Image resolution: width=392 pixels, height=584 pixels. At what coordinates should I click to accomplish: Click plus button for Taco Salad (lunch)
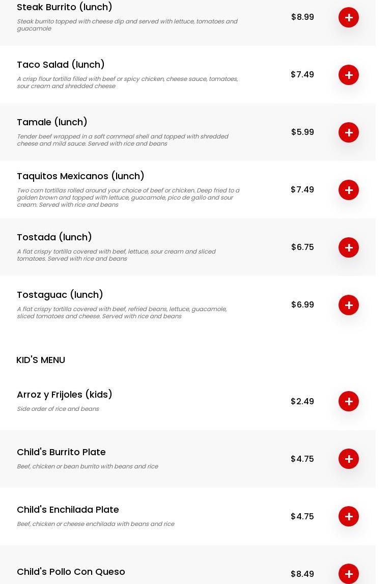tap(349, 75)
